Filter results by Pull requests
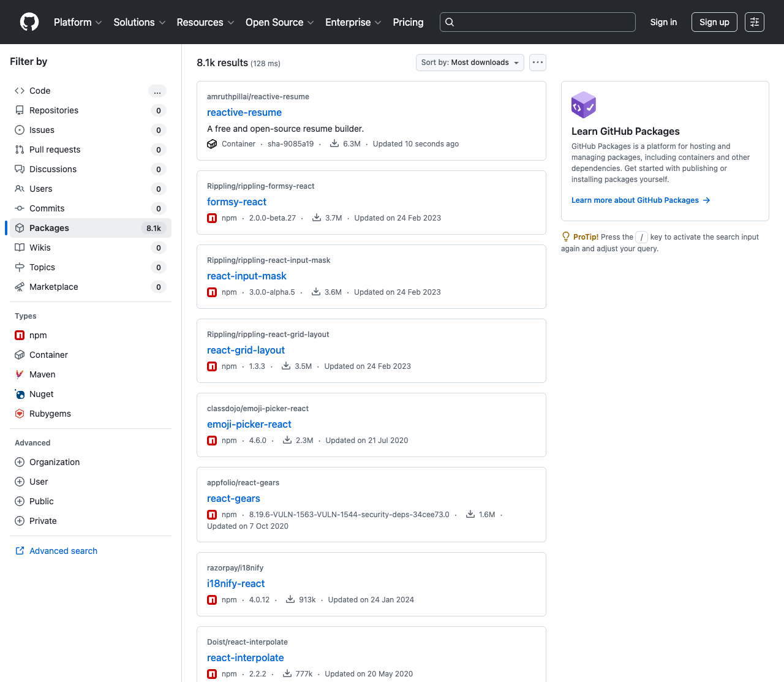Screen dimensions: 784x682 pyautogui.click(x=91, y=150)
